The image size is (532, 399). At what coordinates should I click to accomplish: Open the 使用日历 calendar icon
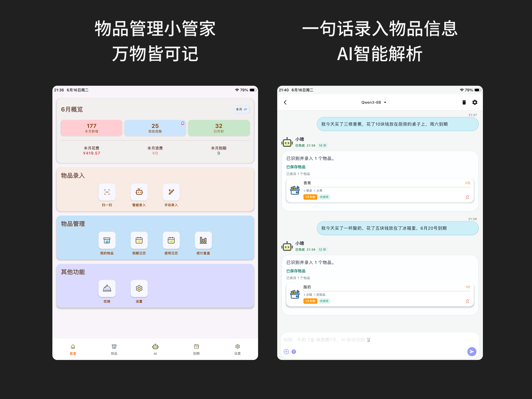pyautogui.click(x=171, y=240)
